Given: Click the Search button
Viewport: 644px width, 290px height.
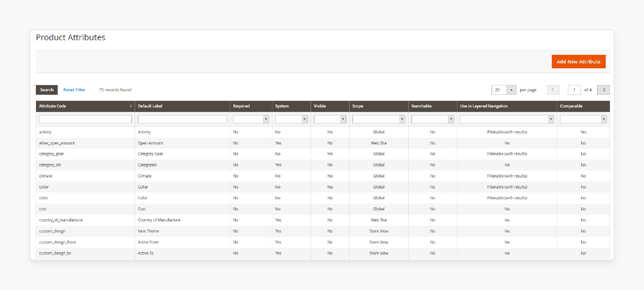Looking at the screenshot, I should [47, 90].
